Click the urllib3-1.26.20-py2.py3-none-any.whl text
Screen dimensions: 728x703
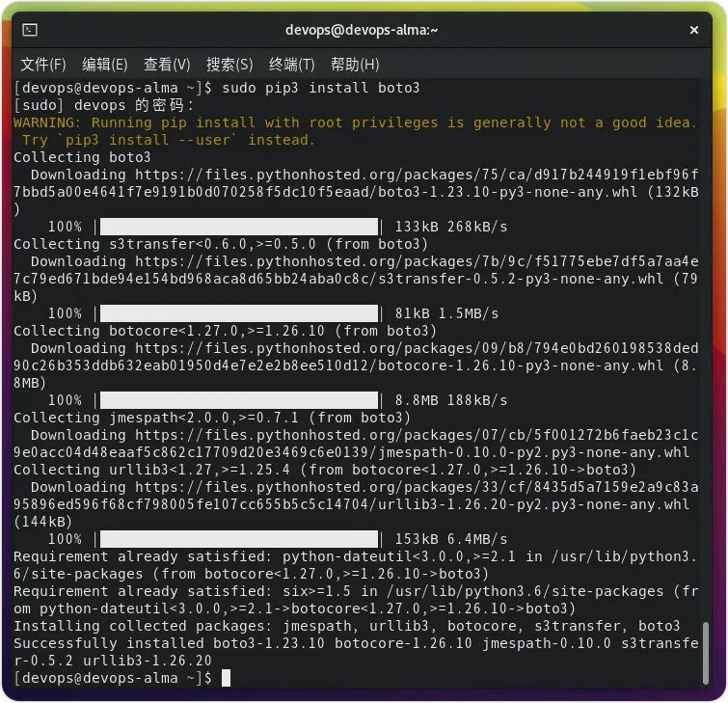tap(533, 504)
